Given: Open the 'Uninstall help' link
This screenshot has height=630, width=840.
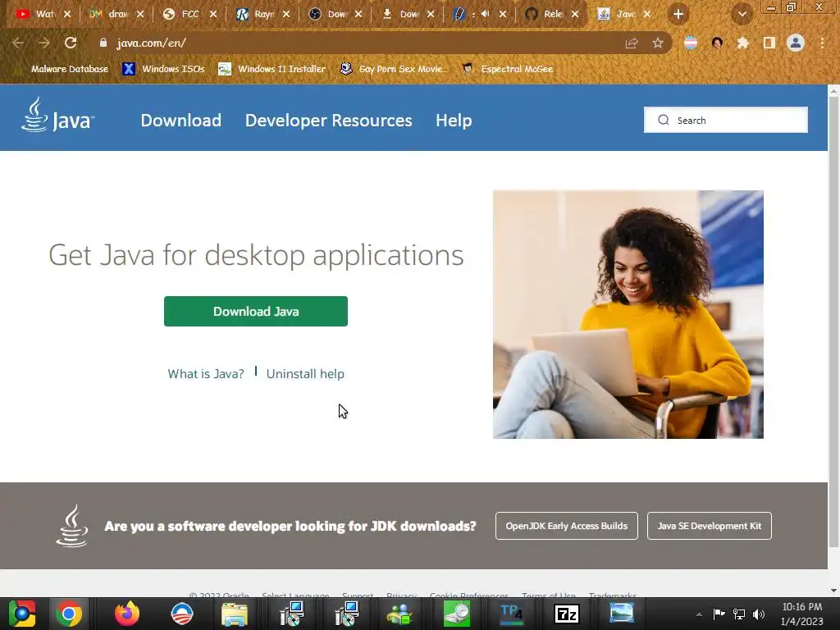Looking at the screenshot, I should (305, 374).
